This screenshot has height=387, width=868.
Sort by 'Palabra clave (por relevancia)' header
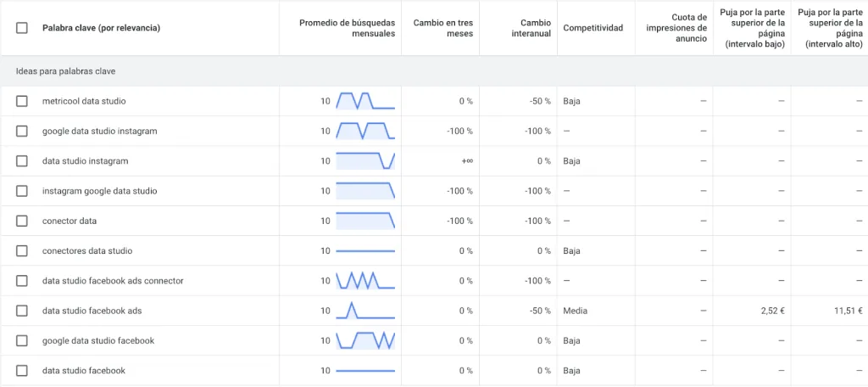pos(102,28)
